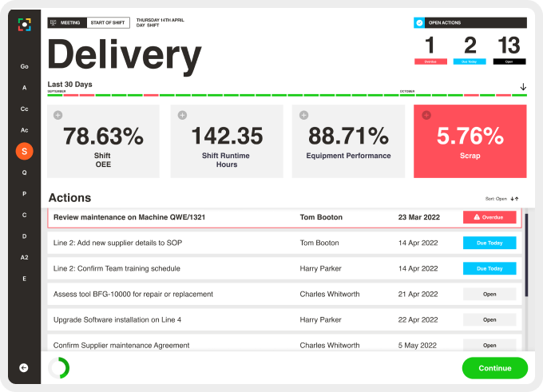Open the Upgrade Software installation on Line 4 action
Screen dimensions: 543x392
click(117, 319)
